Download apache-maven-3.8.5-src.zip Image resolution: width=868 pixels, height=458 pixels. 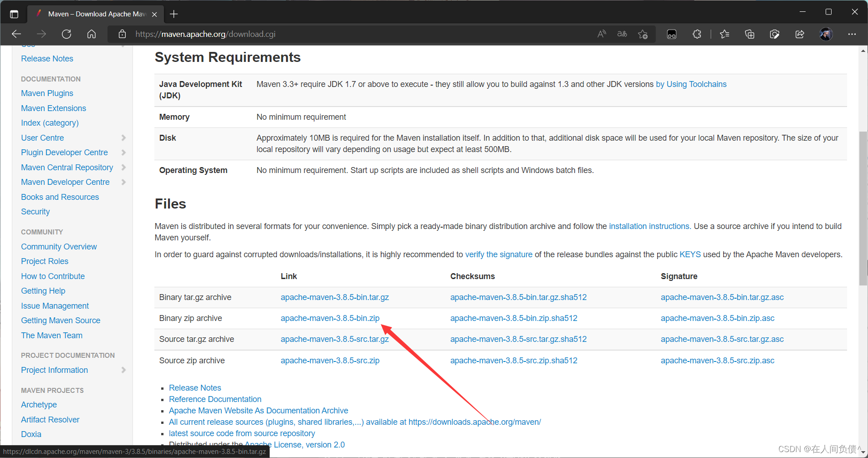pyautogui.click(x=330, y=361)
